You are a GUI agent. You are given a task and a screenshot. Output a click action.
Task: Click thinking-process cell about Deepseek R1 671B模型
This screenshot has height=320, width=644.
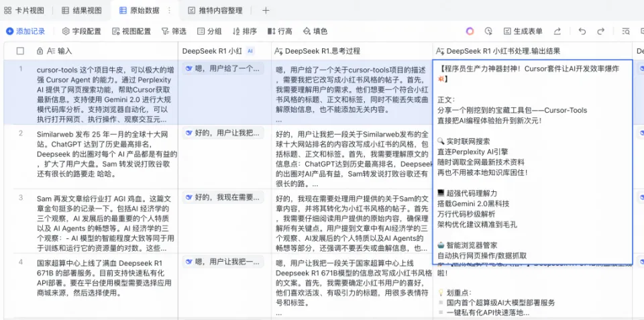352,286
